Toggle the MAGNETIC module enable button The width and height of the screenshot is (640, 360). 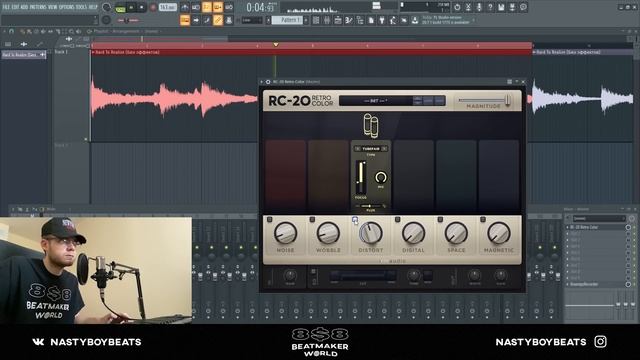coord(483,220)
